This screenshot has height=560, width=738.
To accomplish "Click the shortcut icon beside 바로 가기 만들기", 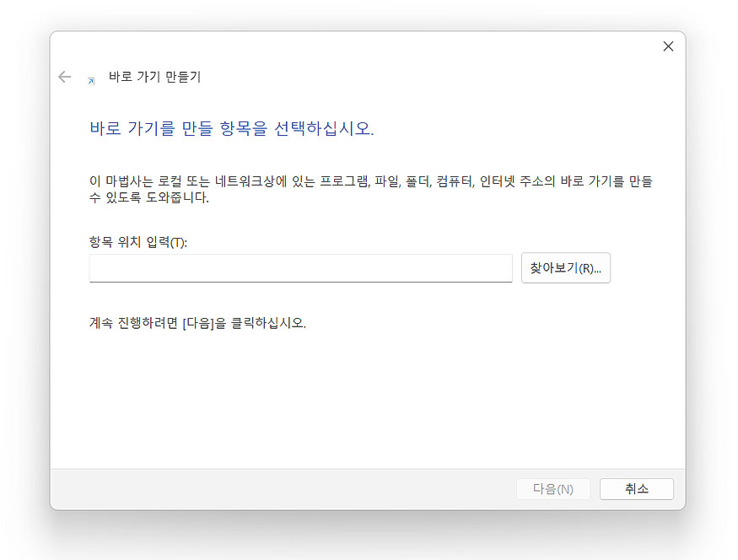I will coord(91,81).
